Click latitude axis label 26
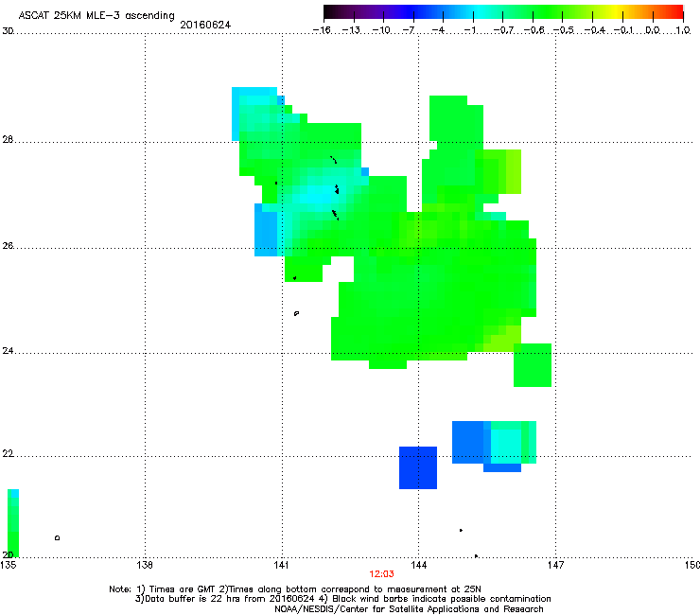This screenshot has height=615, width=700. pyautogui.click(x=8, y=245)
